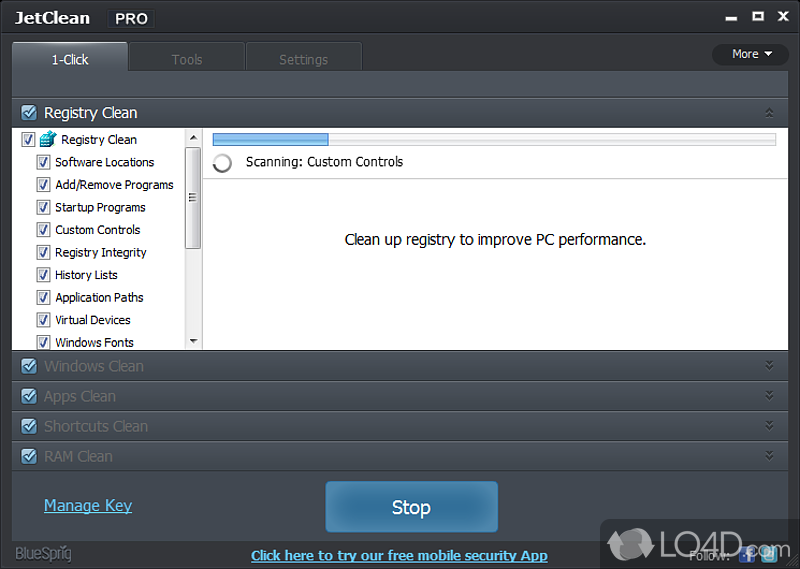The height and width of the screenshot is (569, 800).
Task: Uncheck Virtual Devices checkbox
Action: [43, 320]
